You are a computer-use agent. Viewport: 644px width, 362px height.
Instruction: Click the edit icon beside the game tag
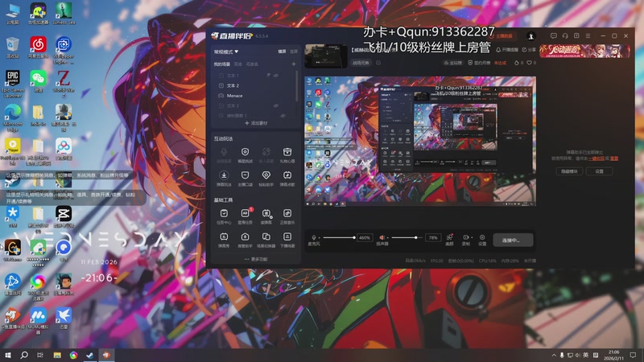pyautogui.click(x=378, y=63)
